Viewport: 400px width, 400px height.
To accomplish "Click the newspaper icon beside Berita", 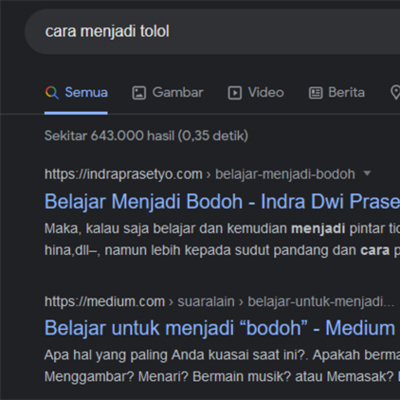I will (x=315, y=93).
